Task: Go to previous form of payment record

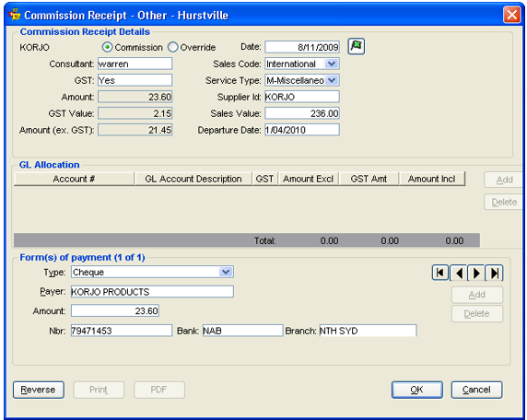Action: point(459,273)
